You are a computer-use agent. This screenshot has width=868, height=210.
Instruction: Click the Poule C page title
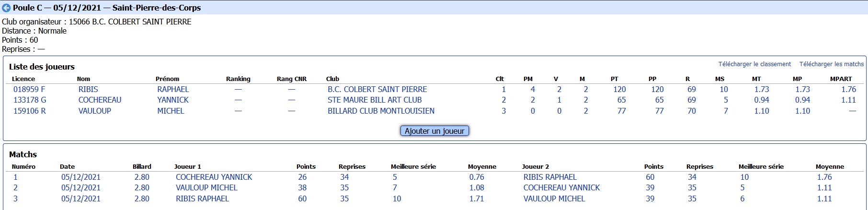pyautogui.click(x=107, y=8)
